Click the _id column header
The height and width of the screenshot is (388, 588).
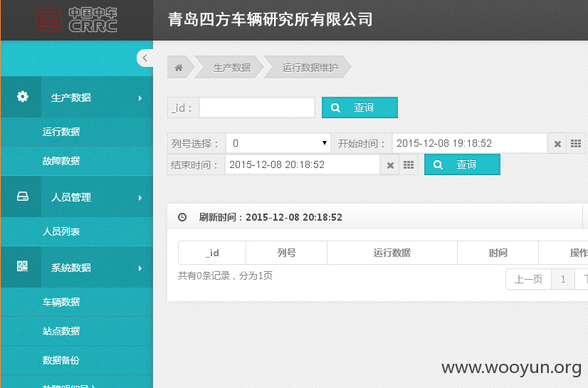(x=212, y=253)
